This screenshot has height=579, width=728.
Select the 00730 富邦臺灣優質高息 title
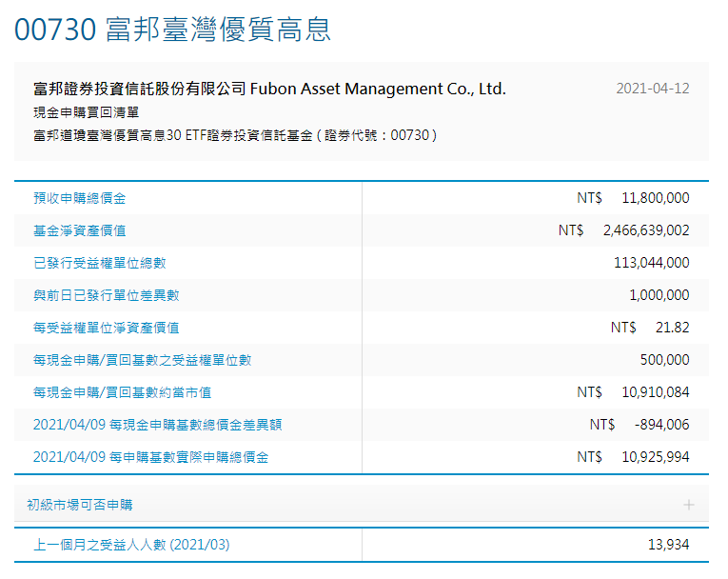coord(172,30)
